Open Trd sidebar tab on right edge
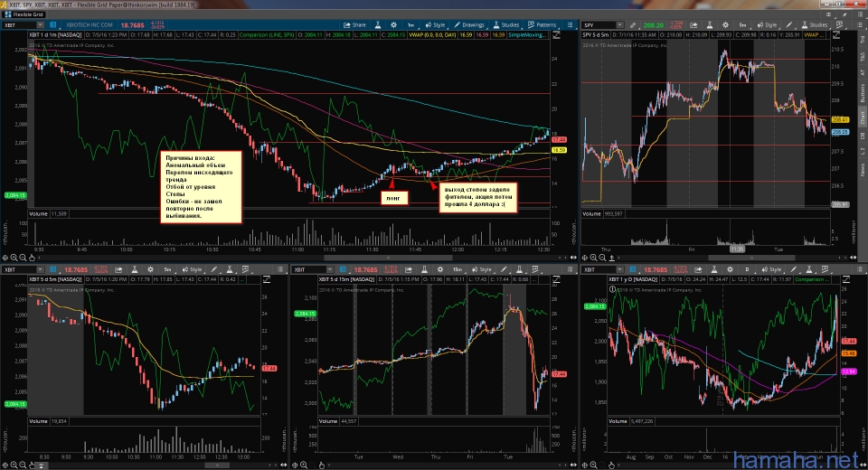Image resolution: width=868 pixels, height=470 pixels. click(x=863, y=40)
